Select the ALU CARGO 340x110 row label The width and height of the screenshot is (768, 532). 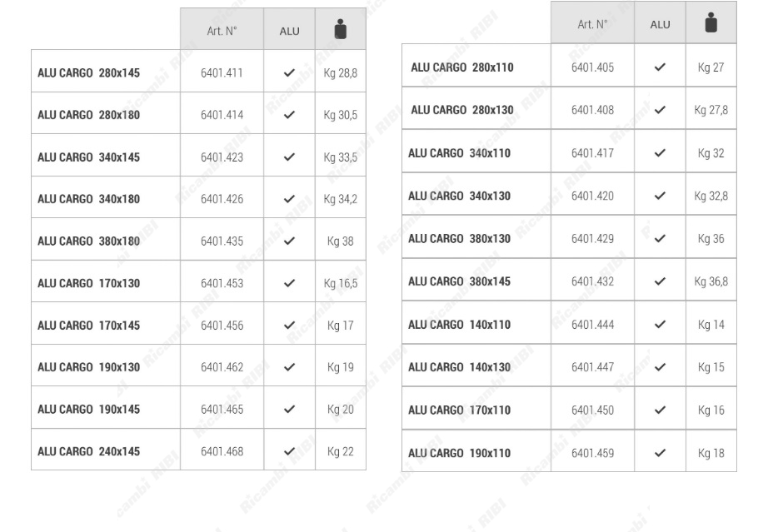pos(459,153)
